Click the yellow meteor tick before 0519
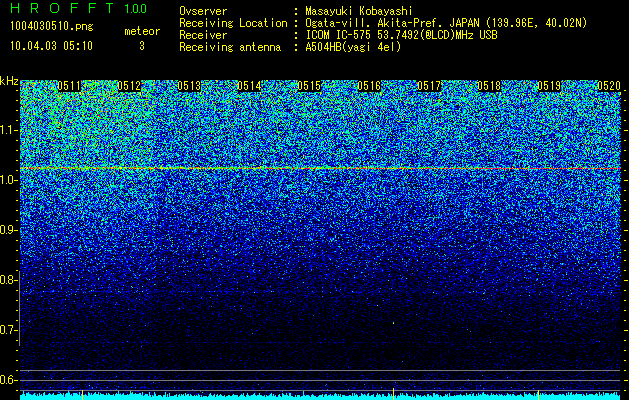629x400 pixels. tap(538, 394)
